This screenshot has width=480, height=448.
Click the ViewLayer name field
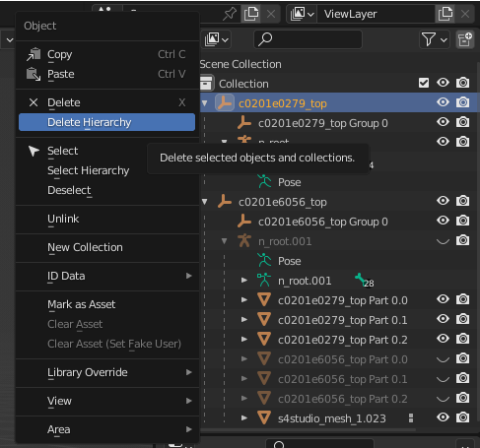click(x=377, y=14)
